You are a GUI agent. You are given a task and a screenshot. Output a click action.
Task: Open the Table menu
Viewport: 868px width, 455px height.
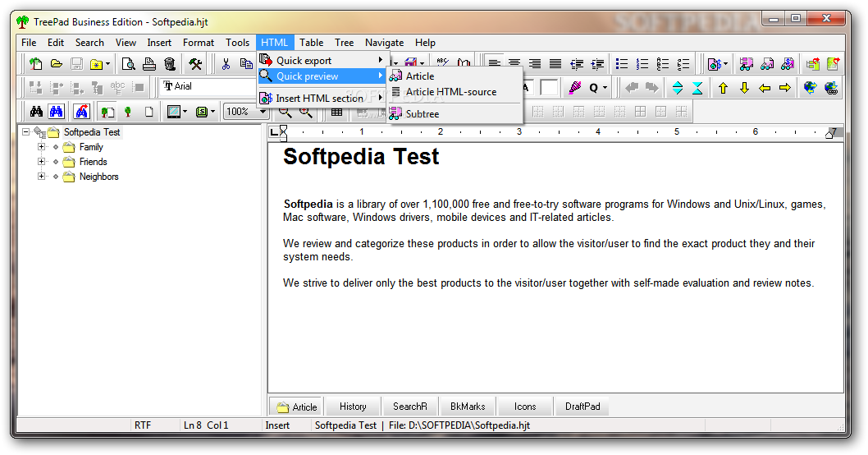coord(311,43)
